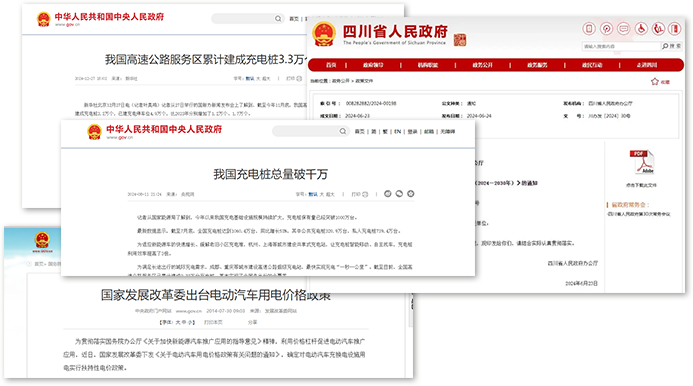Screen dimensions: 693x386
Task: Click the star 收藏 favorite icon on Sichuan page
Action: (655, 81)
